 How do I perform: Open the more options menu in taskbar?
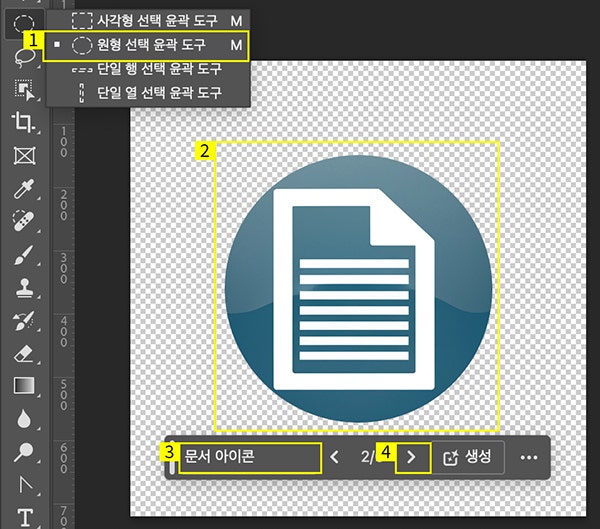(x=529, y=457)
